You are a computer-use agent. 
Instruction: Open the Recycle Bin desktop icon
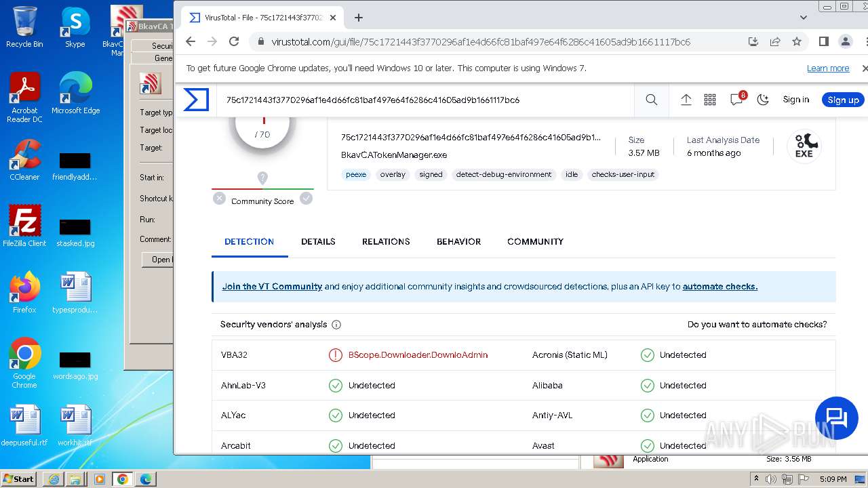[x=24, y=28]
